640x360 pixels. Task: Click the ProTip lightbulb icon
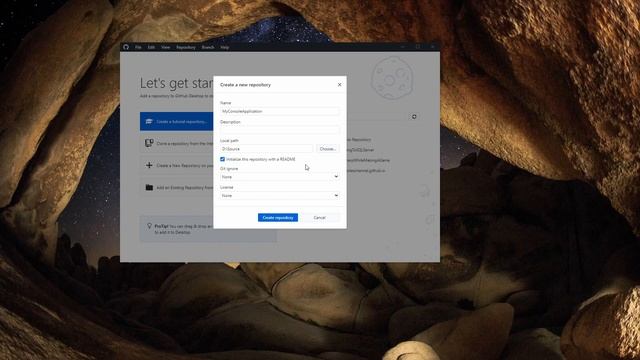click(149, 226)
